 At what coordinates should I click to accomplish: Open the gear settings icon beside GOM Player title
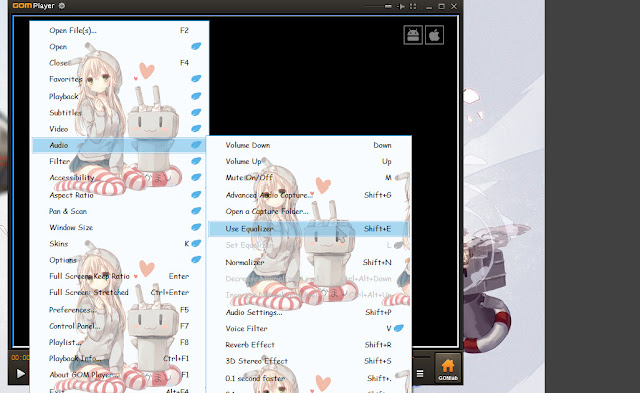click(x=62, y=6)
